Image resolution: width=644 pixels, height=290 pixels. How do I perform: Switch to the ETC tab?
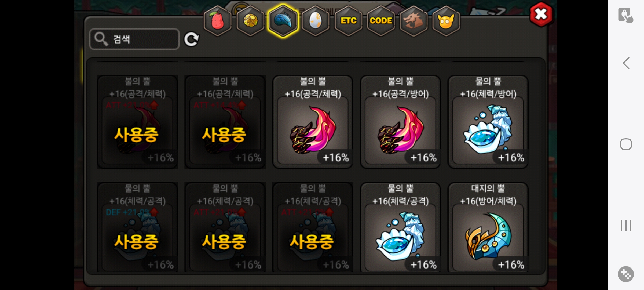point(348,21)
